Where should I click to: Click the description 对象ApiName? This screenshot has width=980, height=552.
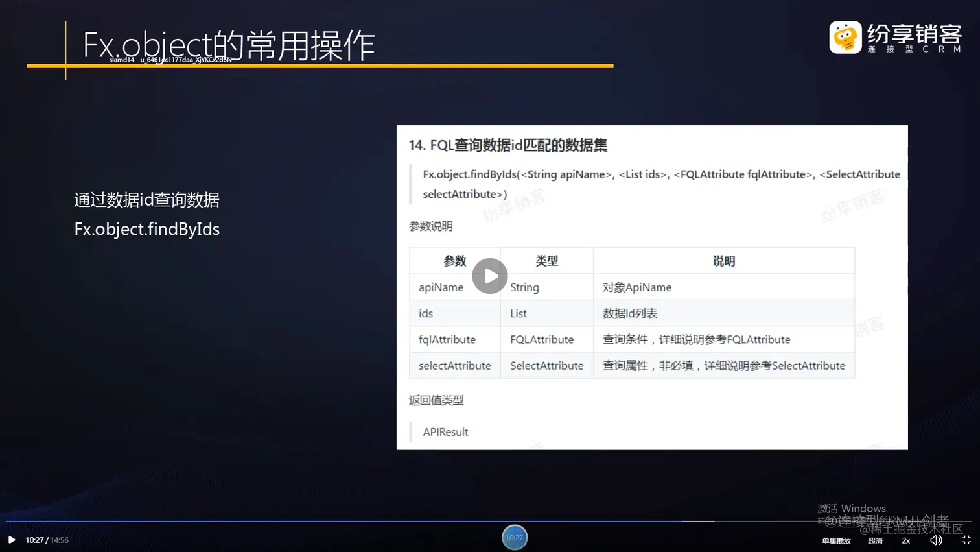point(637,287)
